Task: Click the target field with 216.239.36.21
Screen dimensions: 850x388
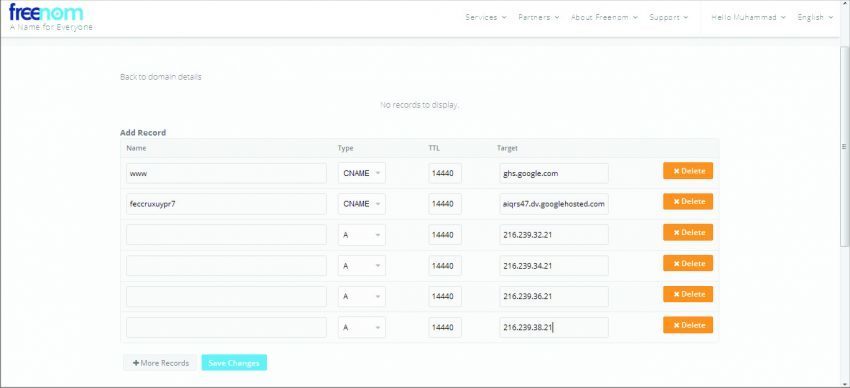Action: click(554, 296)
